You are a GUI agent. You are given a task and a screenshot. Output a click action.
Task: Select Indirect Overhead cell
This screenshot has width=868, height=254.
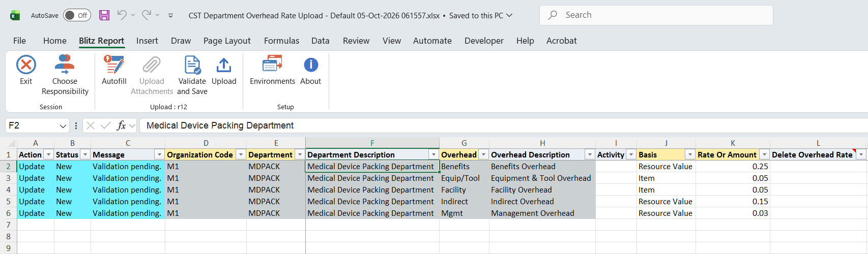[x=542, y=202]
